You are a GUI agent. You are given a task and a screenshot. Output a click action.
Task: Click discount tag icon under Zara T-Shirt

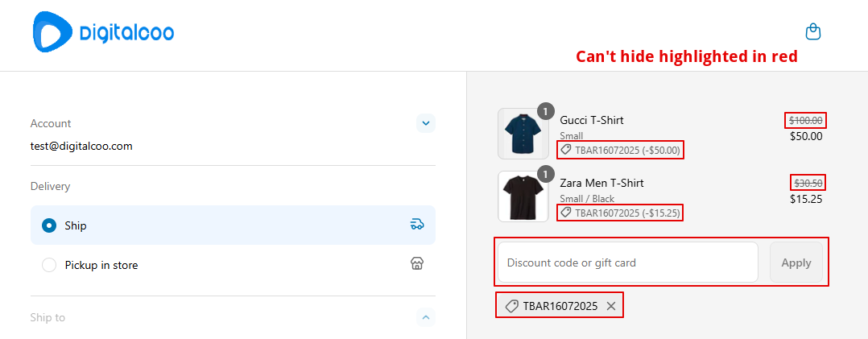(x=566, y=213)
